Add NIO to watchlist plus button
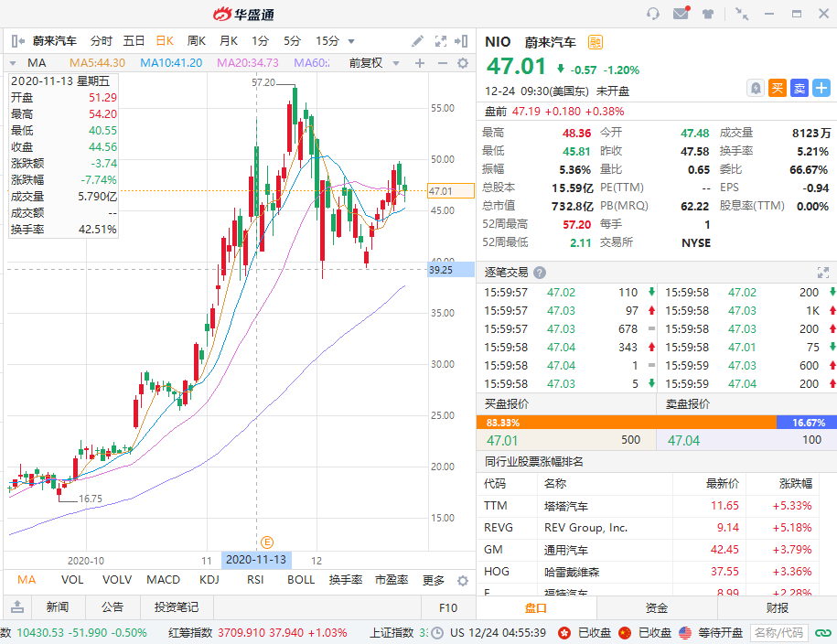The width and height of the screenshot is (837, 644). (x=821, y=88)
